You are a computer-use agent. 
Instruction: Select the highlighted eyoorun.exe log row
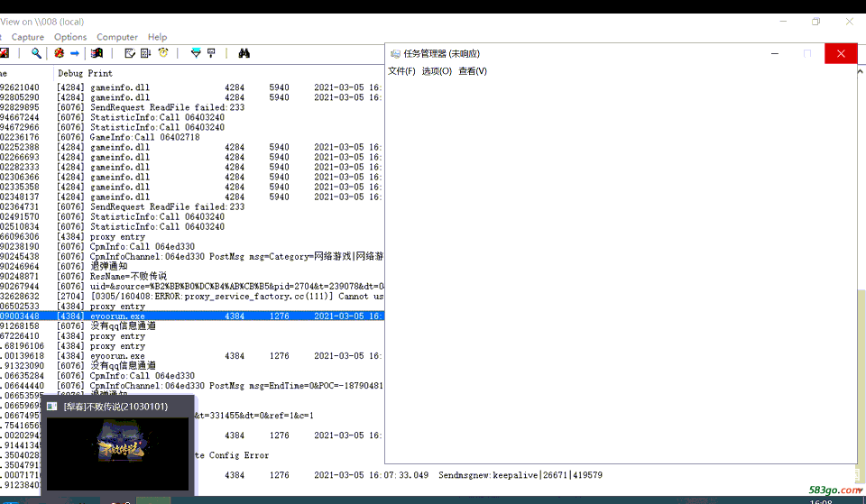pyautogui.click(x=191, y=316)
